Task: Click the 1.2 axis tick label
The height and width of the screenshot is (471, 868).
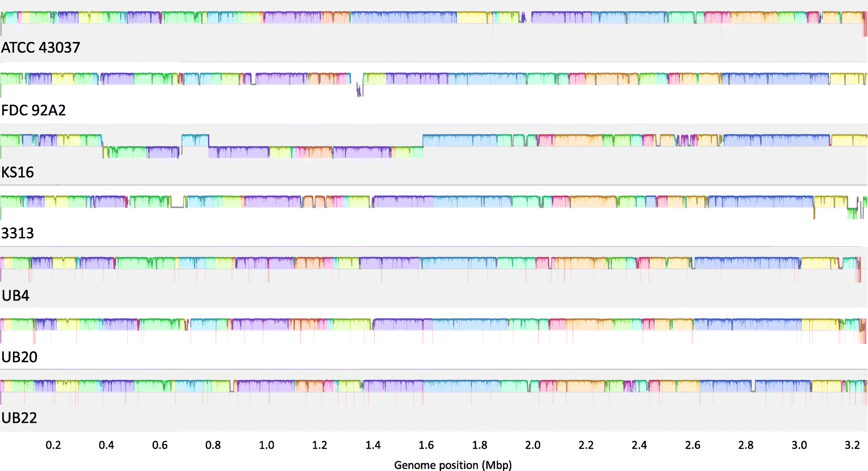Action: coord(319,445)
